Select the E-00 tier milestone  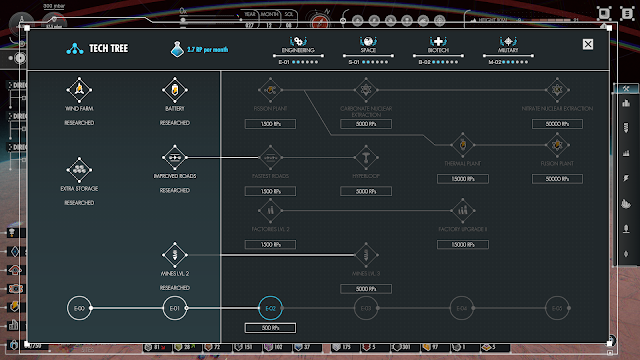79,308
